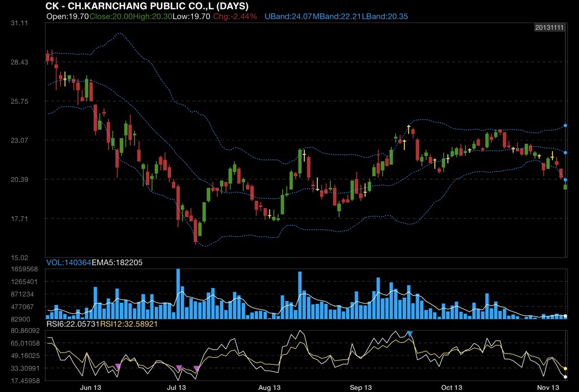
Task: Click the Jun 13 date axis label
Action: [x=90, y=387]
